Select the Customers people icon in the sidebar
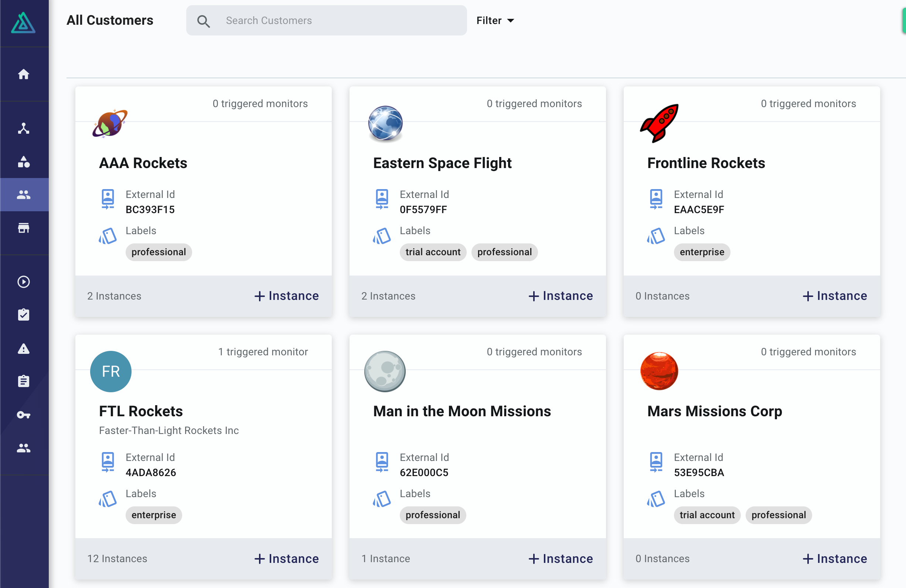 pos(24,195)
